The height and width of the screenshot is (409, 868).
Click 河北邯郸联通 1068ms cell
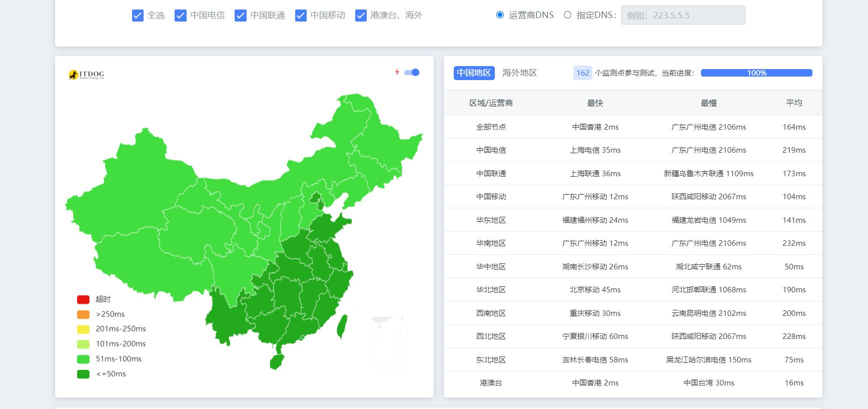pos(708,290)
